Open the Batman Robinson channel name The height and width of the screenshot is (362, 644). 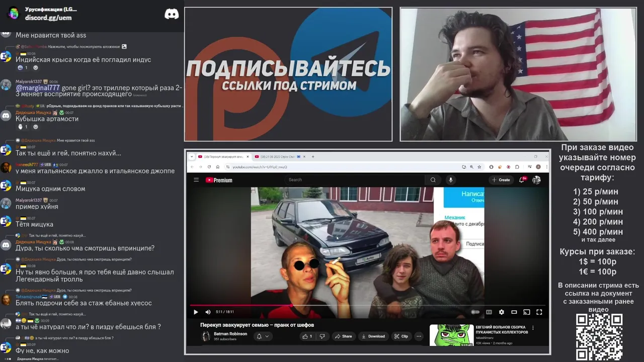(230, 334)
